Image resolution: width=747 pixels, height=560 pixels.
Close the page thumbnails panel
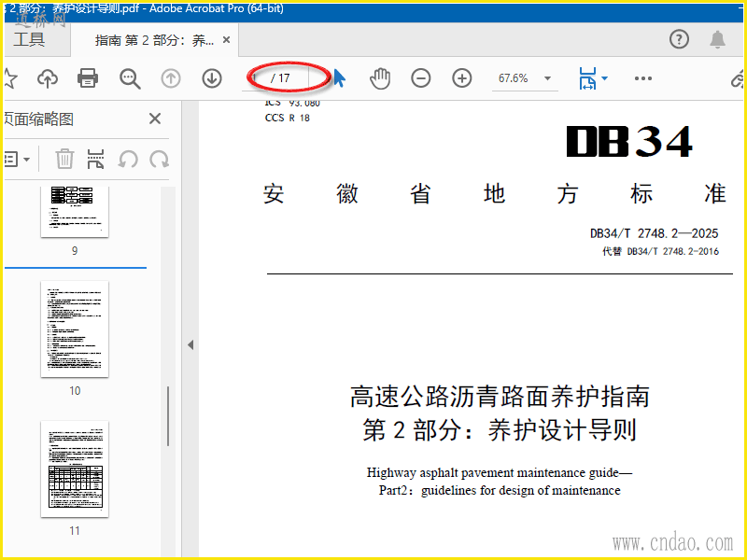tap(155, 119)
